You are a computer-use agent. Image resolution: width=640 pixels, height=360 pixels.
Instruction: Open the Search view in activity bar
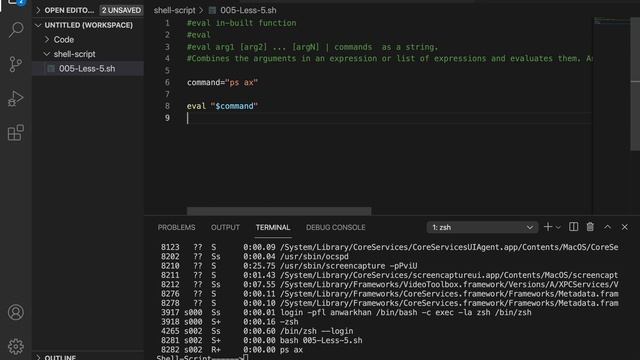coord(16,30)
